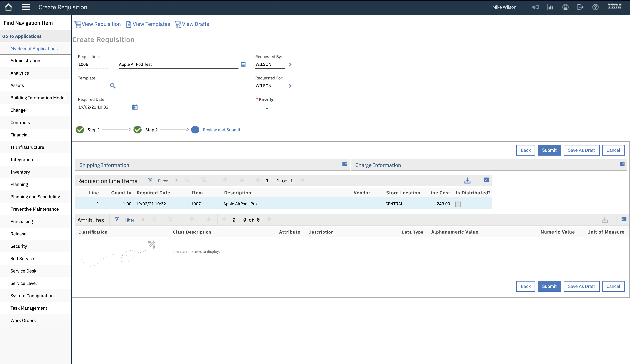
Task: Open the help question mark icon
Action: click(595, 7)
